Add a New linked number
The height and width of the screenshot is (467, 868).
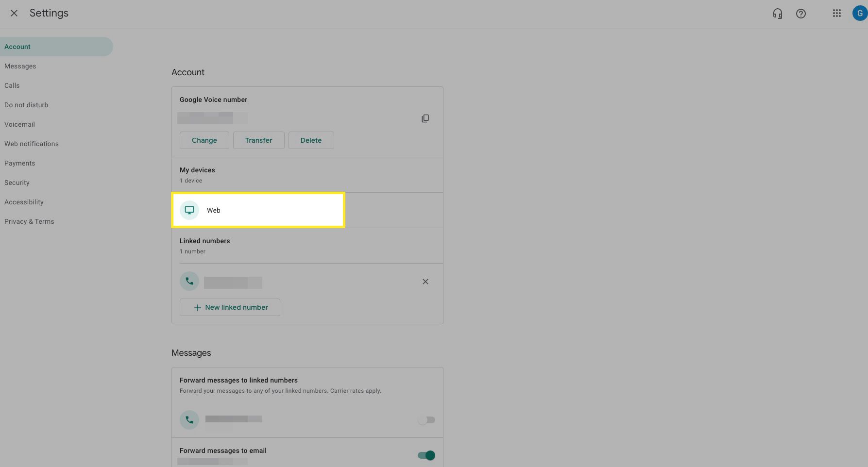(x=230, y=307)
